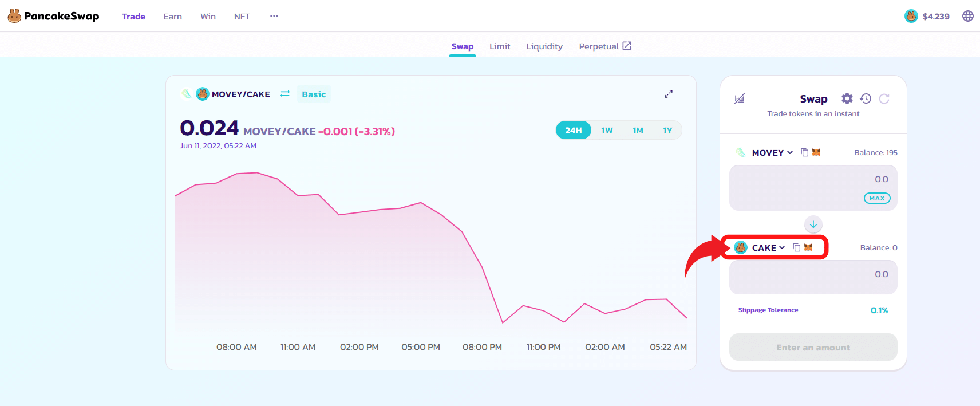Screen dimensions: 980x406
Task: Open swap settings gear
Action: pos(847,98)
